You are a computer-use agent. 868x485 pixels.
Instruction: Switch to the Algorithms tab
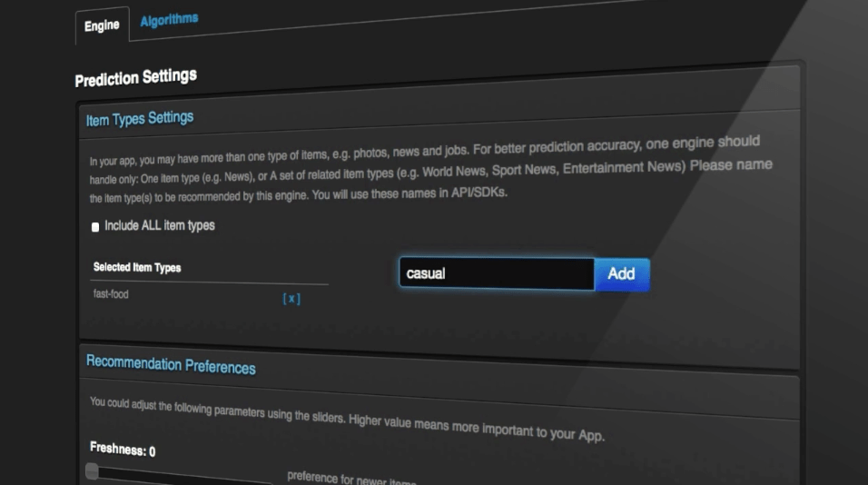[x=169, y=21]
